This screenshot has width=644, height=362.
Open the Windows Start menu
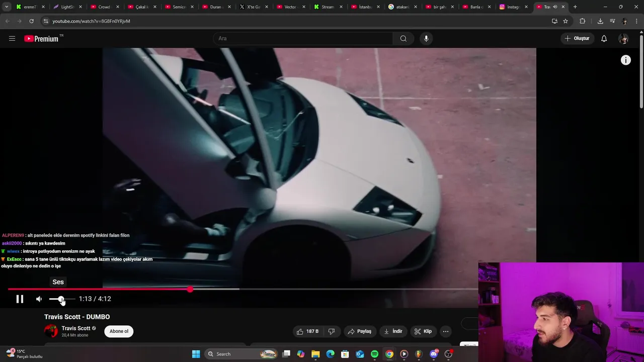pyautogui.click(x=196, y=354)
